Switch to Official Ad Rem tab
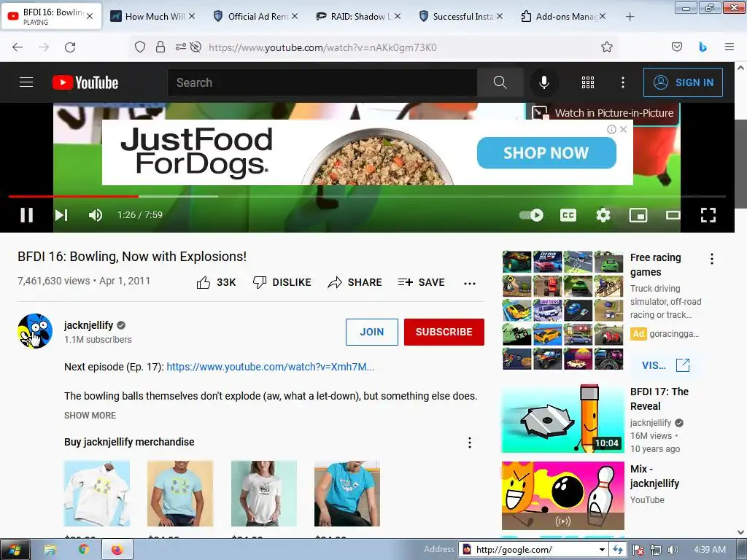 pos(257,17)
